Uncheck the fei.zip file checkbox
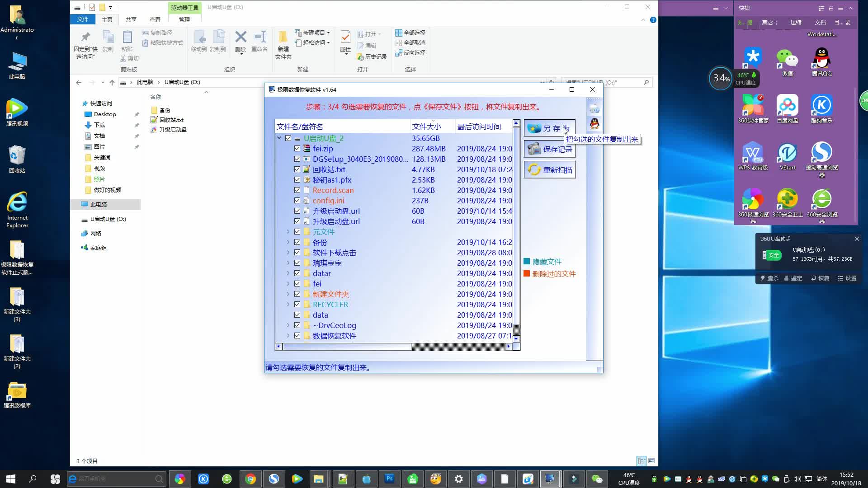 [297, 149]
